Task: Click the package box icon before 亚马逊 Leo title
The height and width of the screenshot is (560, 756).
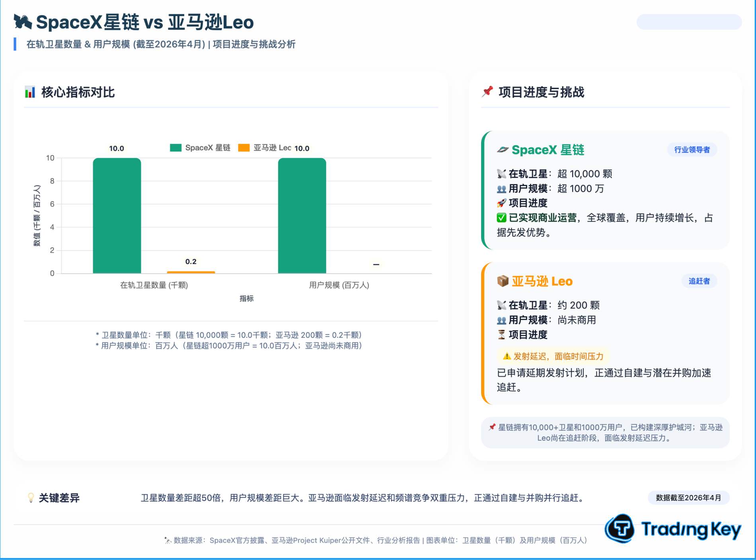Action: [x=503, y=281]
